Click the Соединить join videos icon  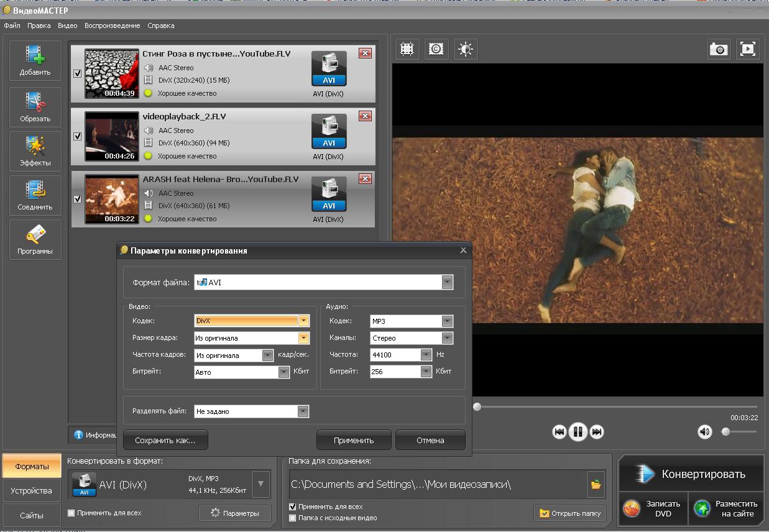35,195
